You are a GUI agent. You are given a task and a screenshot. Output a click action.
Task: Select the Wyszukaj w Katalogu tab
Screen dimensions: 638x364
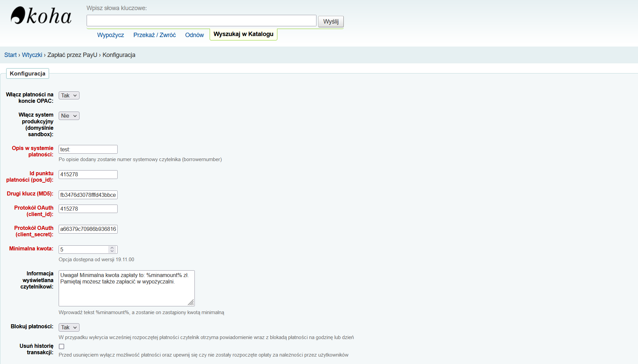(243, 34)
